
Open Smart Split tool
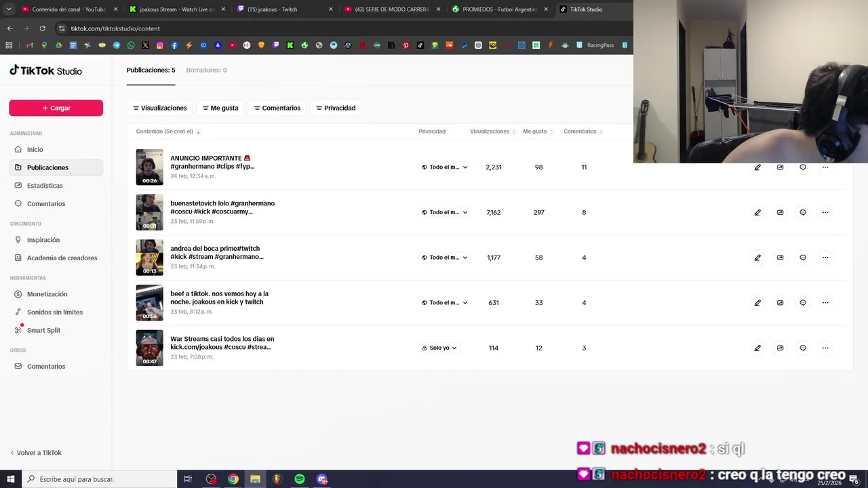pyautogui.click(x=56, y=330)
